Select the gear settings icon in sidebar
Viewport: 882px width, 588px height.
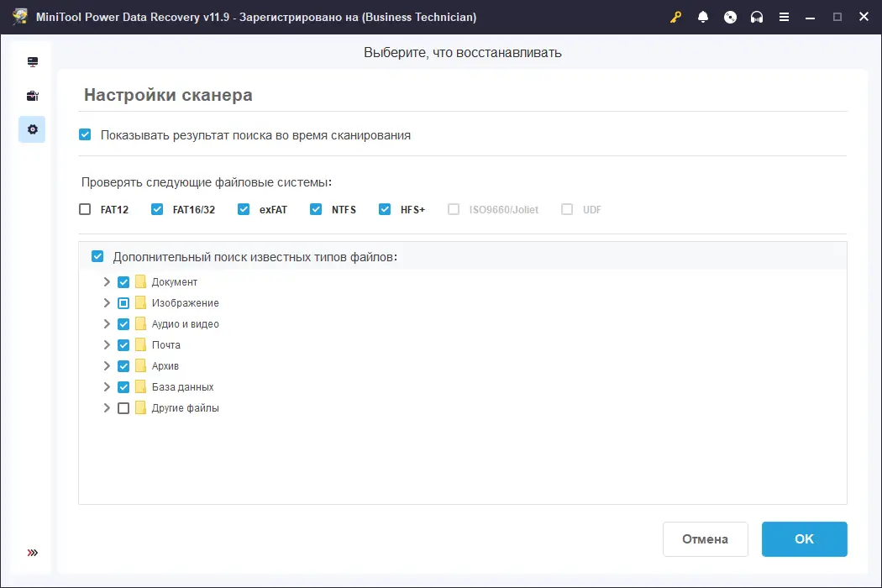33,129
